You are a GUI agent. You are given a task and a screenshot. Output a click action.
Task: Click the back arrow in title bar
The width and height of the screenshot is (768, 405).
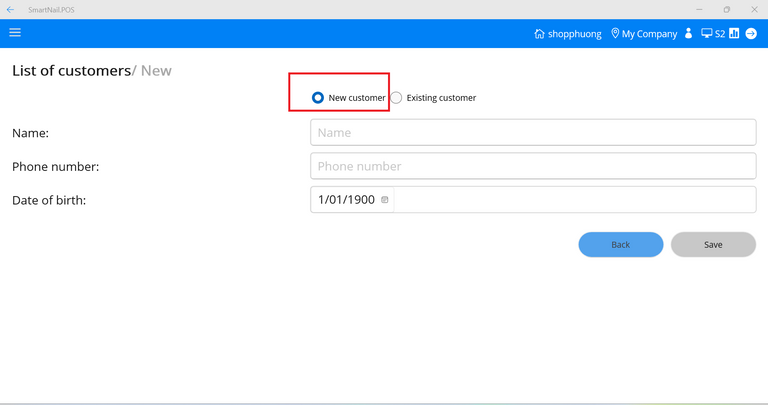tap(10, 10)
